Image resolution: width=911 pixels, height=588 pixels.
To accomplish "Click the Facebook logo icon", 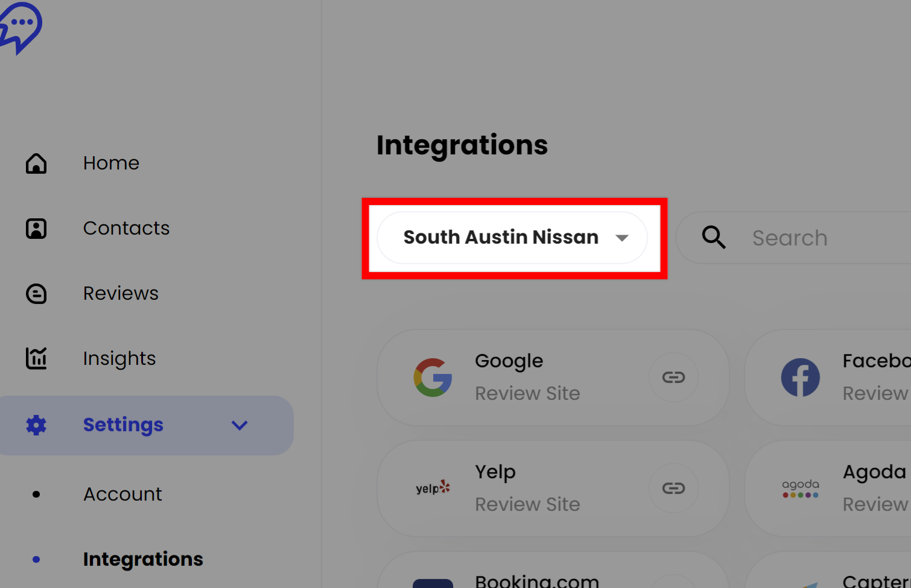I will tap(800, 378).
